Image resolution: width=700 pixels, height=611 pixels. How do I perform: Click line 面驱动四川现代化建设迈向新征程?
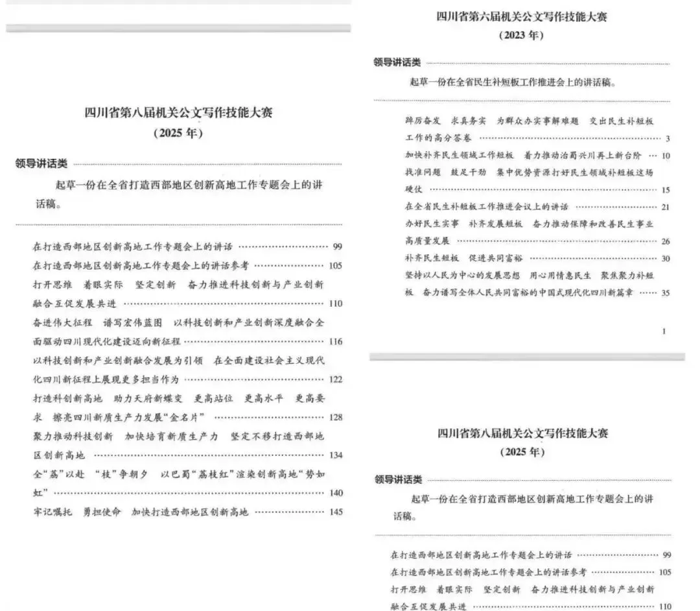[x=187, y=342]
